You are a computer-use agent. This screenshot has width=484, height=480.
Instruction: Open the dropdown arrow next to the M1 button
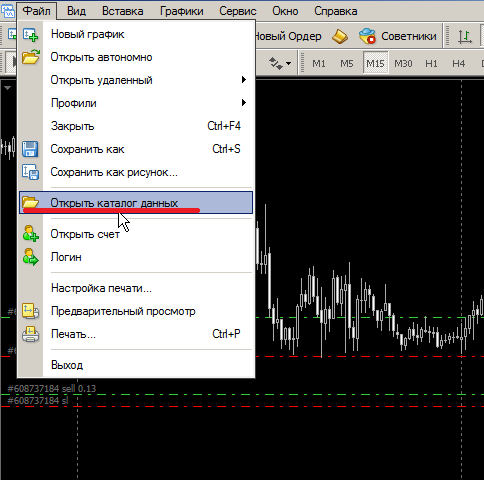pos(288,63)
